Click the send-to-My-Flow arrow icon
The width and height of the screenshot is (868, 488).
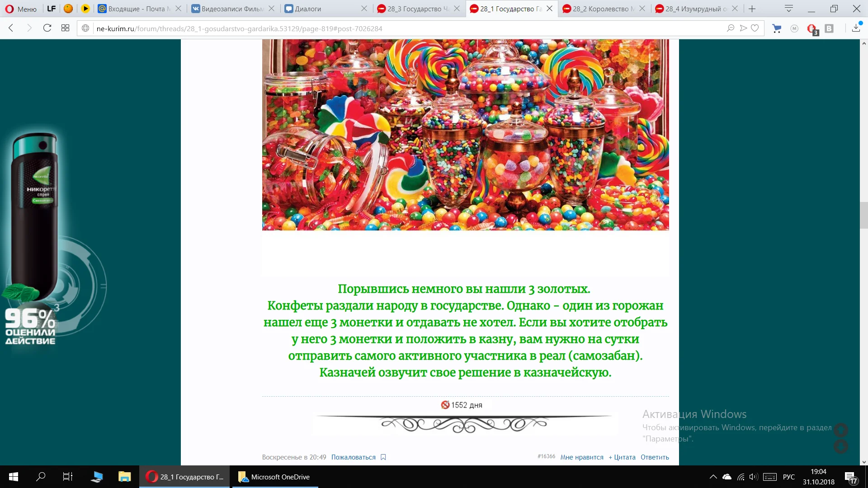tap(743, 28)
